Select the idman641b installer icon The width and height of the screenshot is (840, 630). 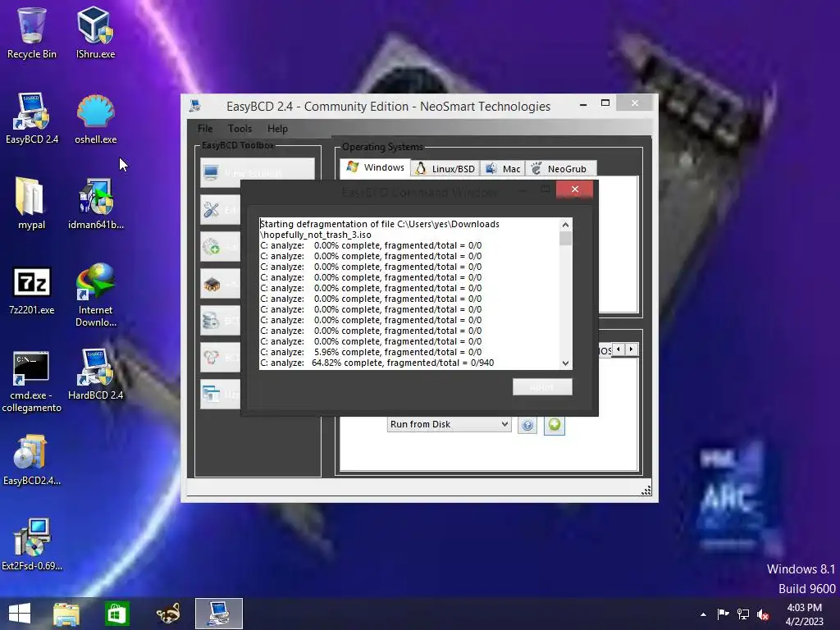coord(95,203)
